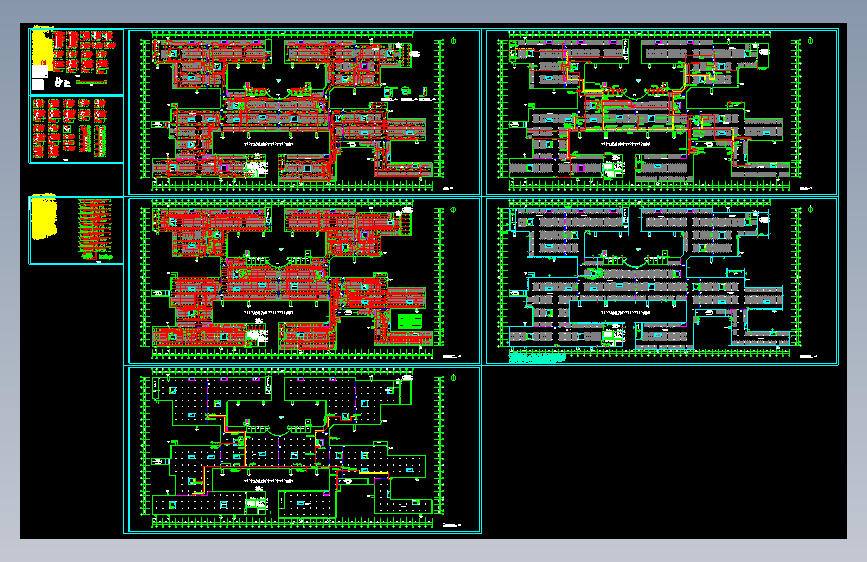Viewport: 867px width, 562px height.
Task: Click the solid green legend box on plan
Action: pyautogui.click(x=410, y=321)
